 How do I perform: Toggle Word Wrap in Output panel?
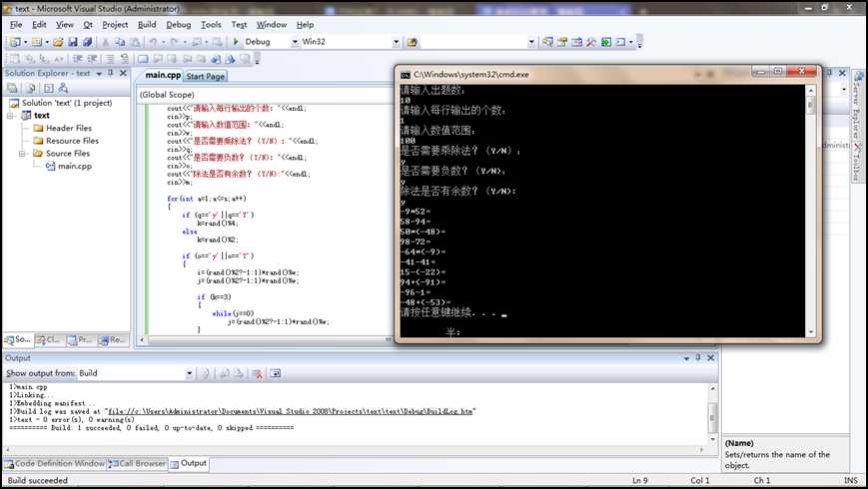275,374
